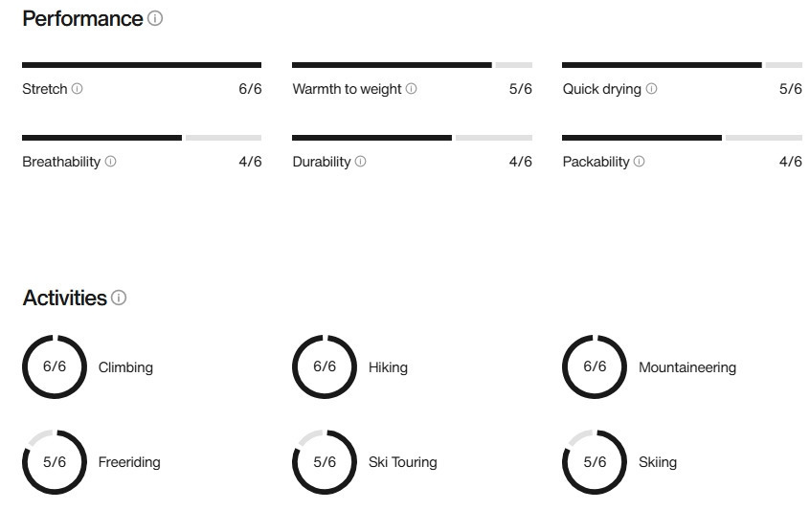
Task: Click the Durability 4/6 rating bar
Action: 412,138
